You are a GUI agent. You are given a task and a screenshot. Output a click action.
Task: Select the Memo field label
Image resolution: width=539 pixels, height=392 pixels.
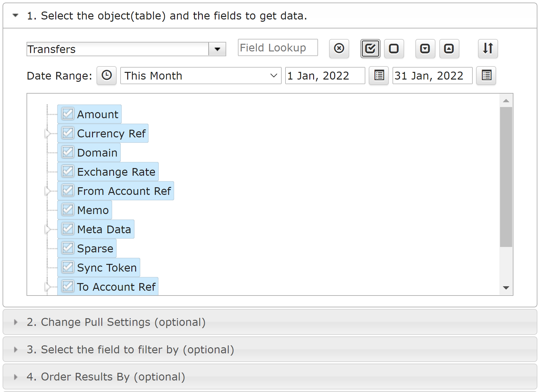point(93,210)
